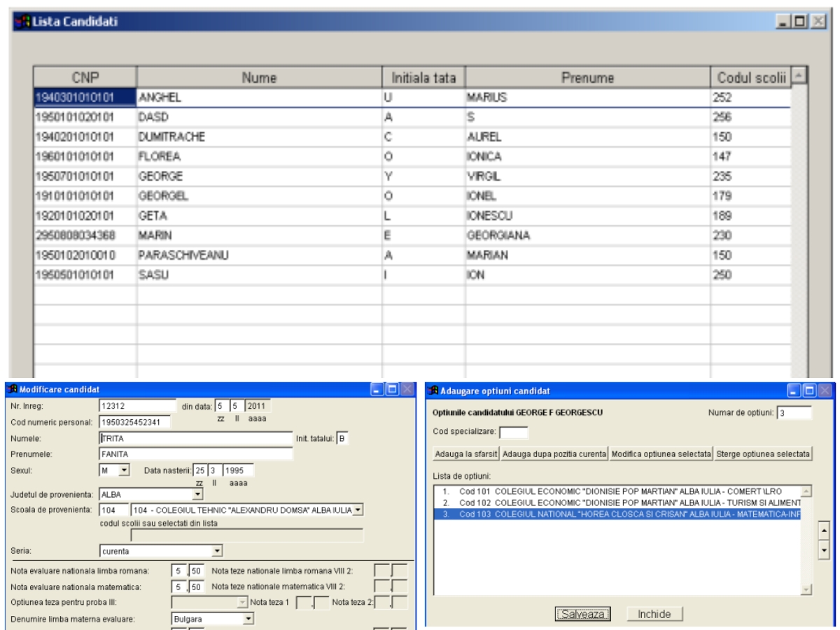
Task: Click the VIRGIL prenume cell
Action: pos(588,176)
